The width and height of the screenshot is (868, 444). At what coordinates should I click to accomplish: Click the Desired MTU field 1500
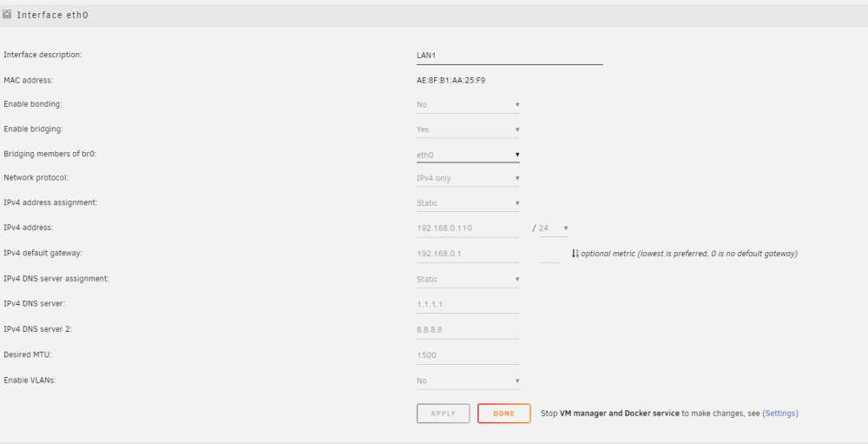coord(468,355)
